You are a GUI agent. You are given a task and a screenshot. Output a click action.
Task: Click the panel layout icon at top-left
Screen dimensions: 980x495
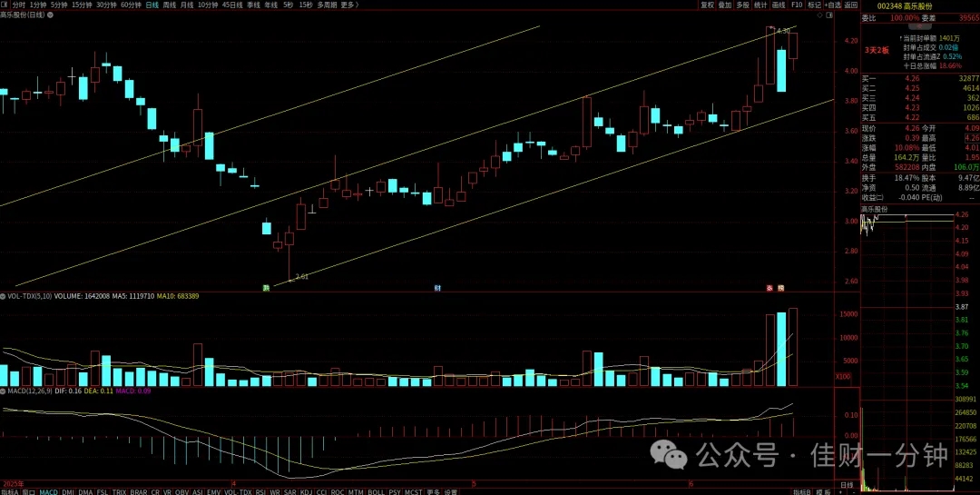point(5,5)
